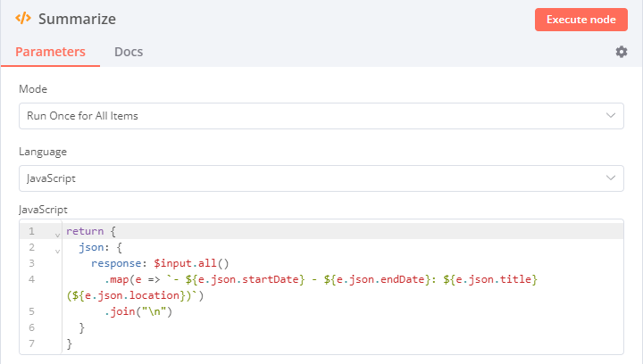
Task: Click line number 7 in the gutter
Action: (31, 343)
